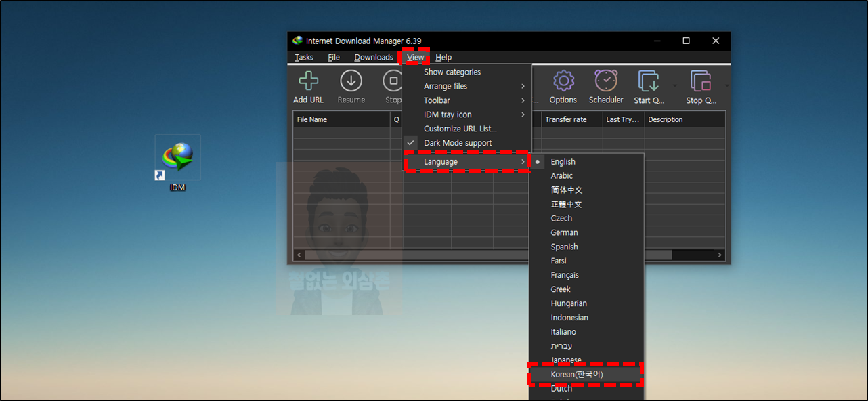Click the IDM logo in title bar
Image resolution: width=868 pixels, height=401 pixels.
click(297, 41)
